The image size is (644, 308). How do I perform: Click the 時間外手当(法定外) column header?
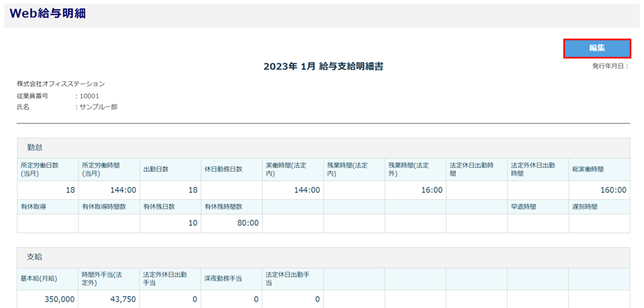(x=109, y=279)
